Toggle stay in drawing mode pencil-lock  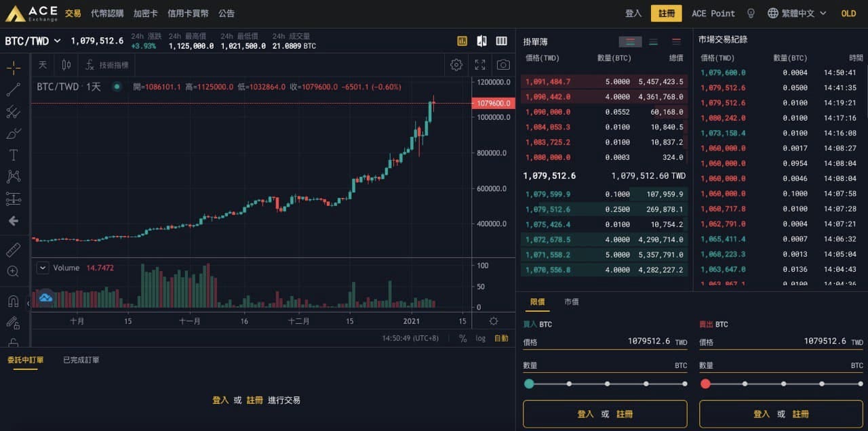(x=14, y=323)
